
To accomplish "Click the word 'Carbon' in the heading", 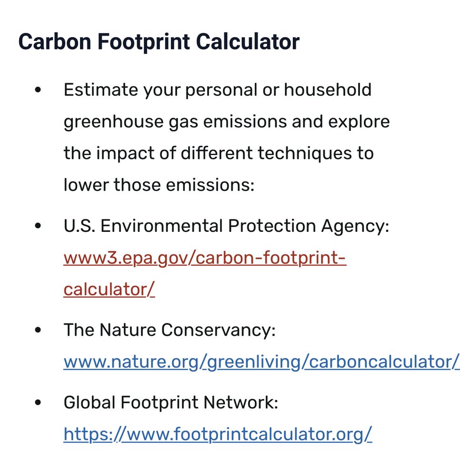I will 54,42.
